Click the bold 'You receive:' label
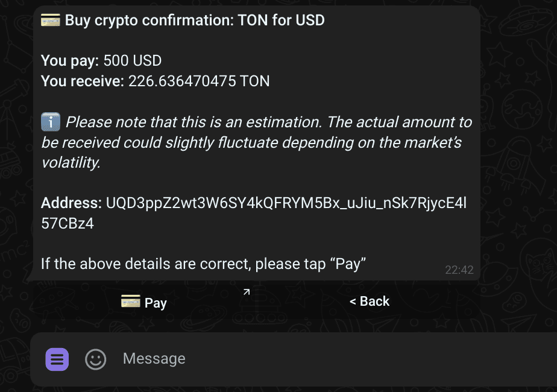The image size is (557, 392). (83, 81)
